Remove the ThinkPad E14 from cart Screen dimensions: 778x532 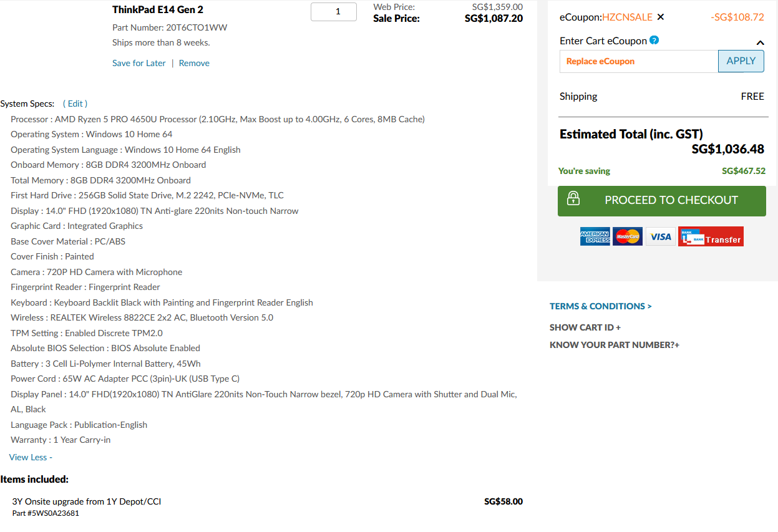tap(194, 63)
